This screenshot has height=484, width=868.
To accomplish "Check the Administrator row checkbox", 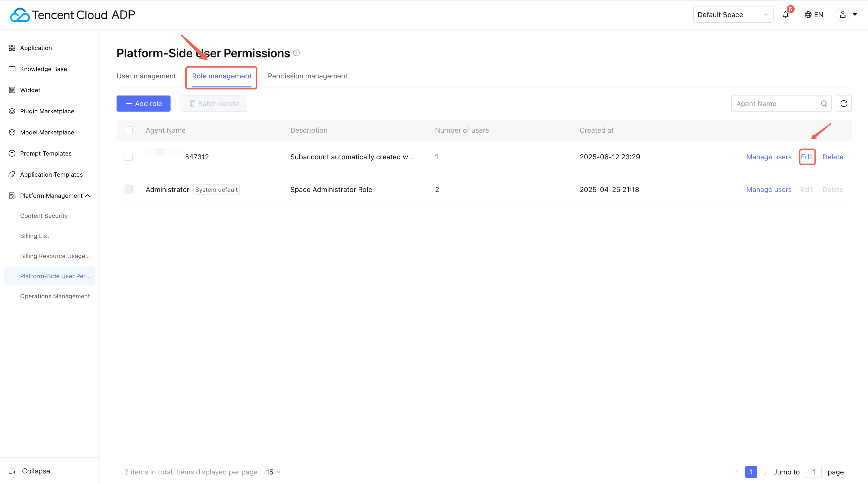I will 128,189.
